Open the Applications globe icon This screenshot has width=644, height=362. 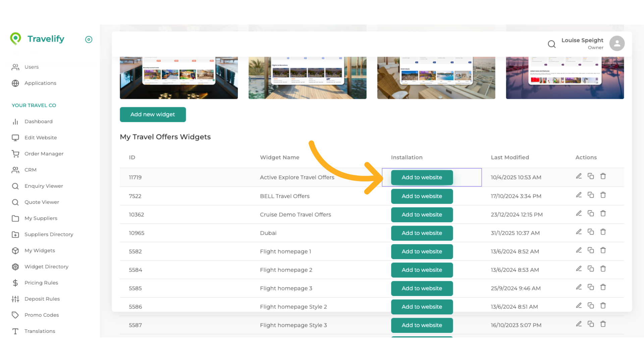15,83
